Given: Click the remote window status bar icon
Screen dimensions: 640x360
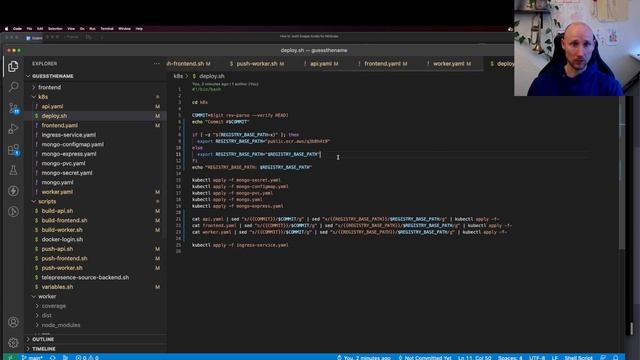Looking at the screenshot, I should tap(10, 357).
